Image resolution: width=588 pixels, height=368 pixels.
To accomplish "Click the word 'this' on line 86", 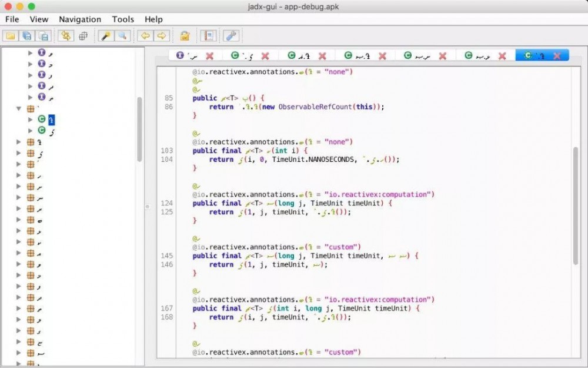I will (364, 107).
